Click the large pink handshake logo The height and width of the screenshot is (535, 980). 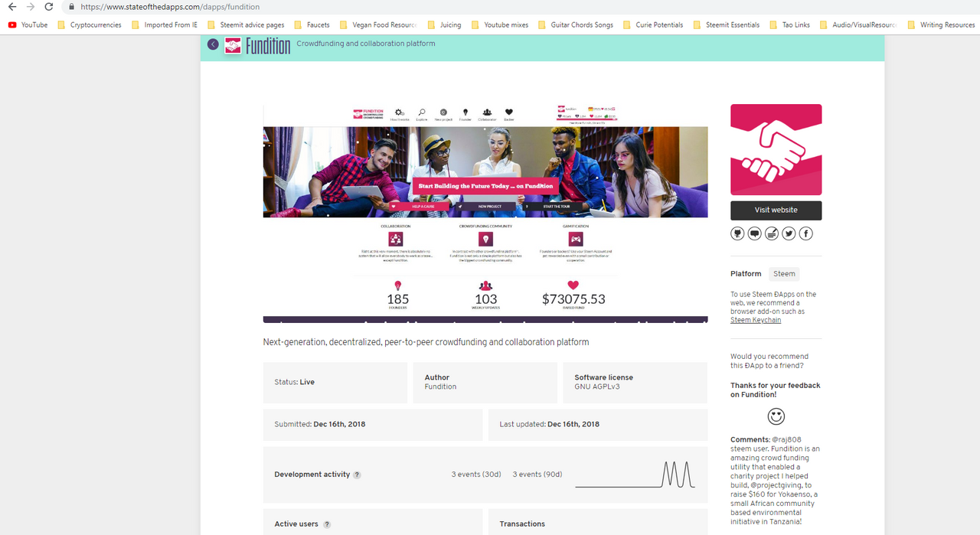776,150
